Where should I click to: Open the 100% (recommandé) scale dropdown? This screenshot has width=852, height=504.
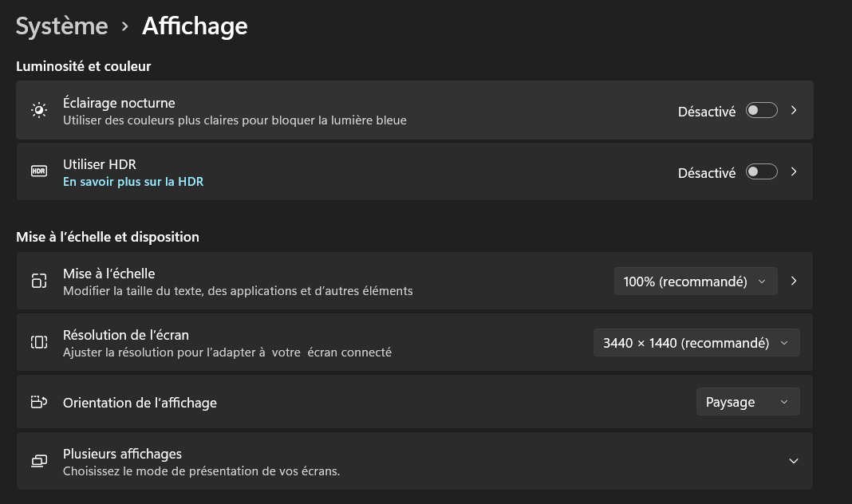coord(695,282)
